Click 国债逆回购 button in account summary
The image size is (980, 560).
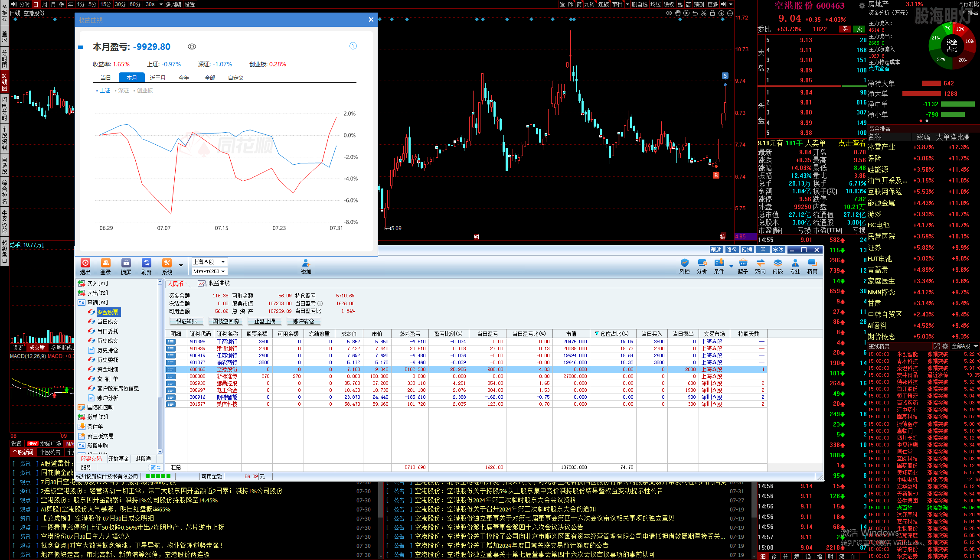pyautogui.click(x=226, y=321)
